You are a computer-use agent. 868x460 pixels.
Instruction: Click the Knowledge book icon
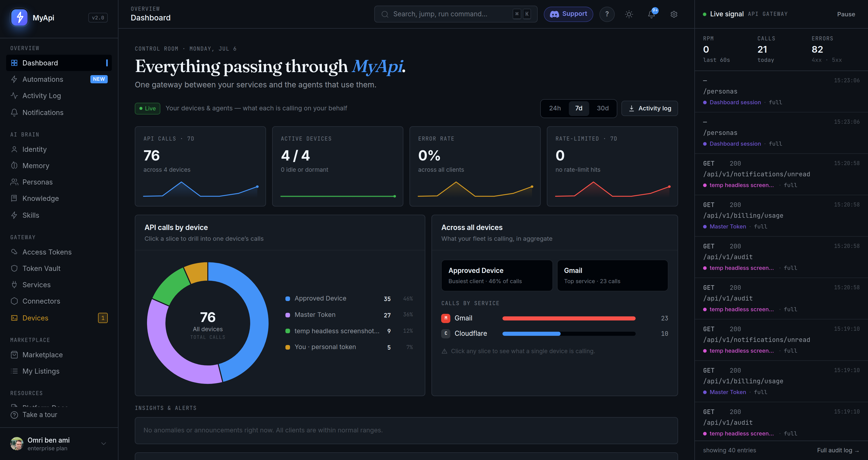coord(14,198)
